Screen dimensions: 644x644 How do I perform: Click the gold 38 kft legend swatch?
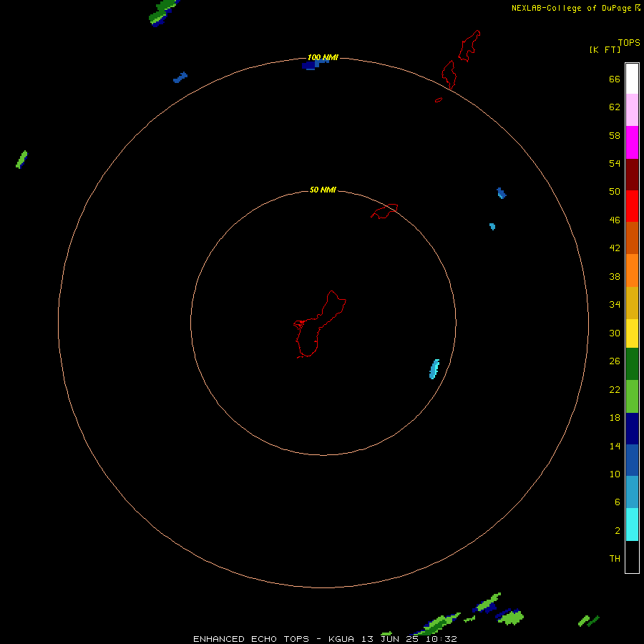pos(632,303)
